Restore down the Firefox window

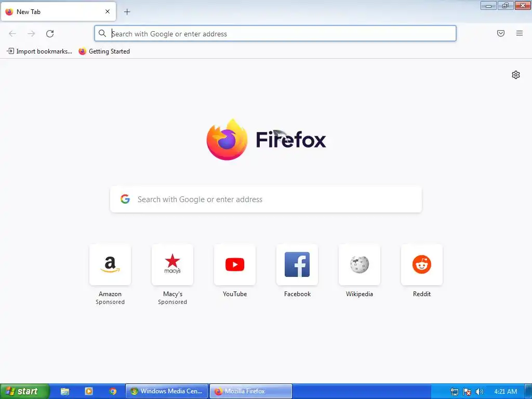[506, 5]
